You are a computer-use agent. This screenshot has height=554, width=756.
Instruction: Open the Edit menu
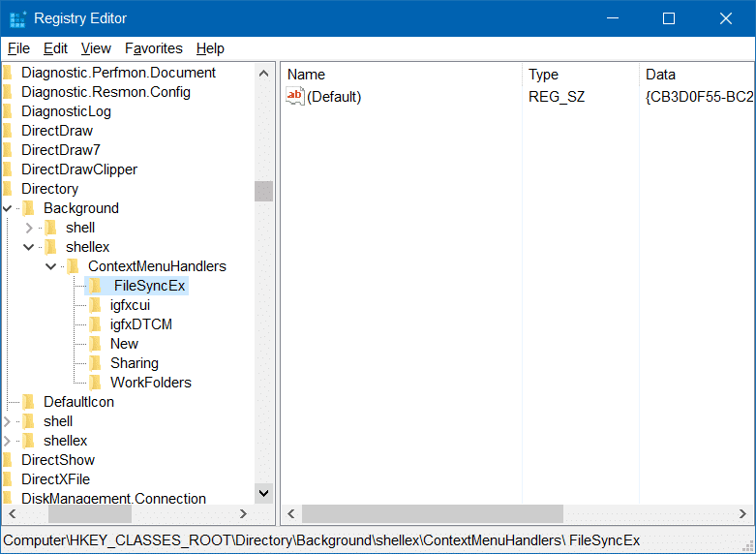[55, 48]
